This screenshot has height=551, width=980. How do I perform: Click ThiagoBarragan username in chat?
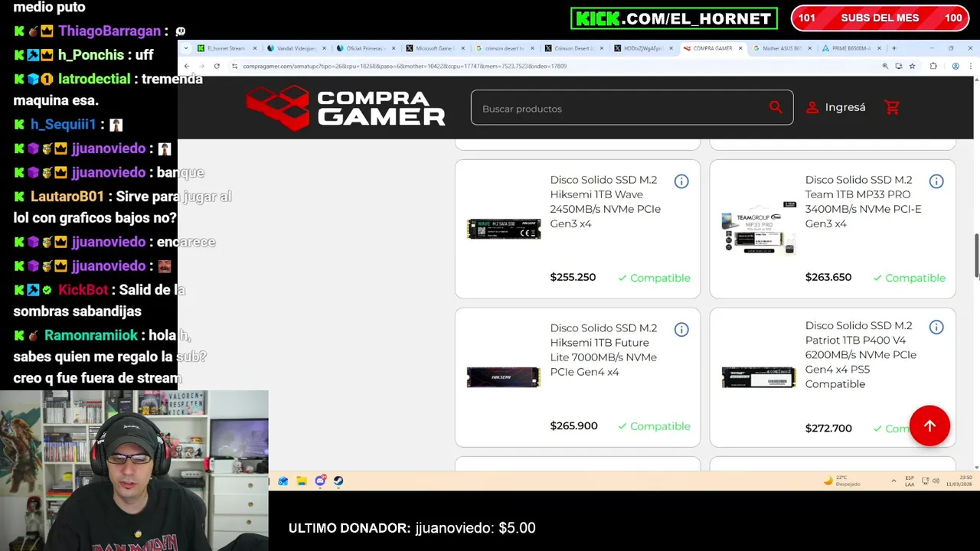pyautogui.click(x=109, y=31)
